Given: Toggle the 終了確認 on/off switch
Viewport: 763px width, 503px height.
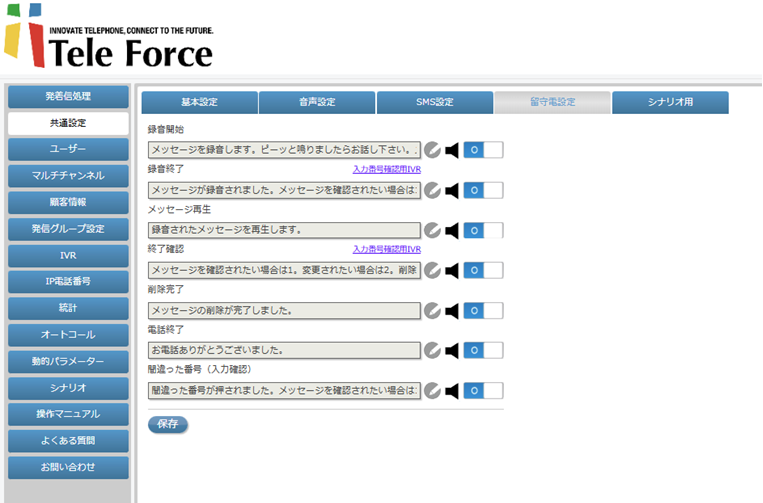Looking at the screenshot, I should tap(483, 270).
